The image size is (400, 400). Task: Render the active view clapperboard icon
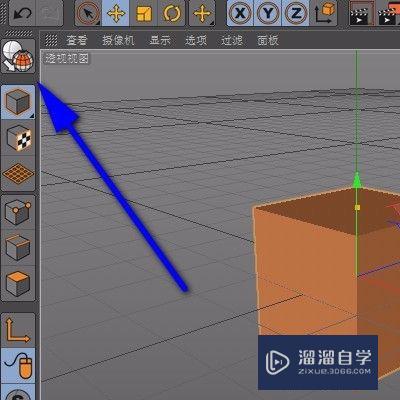[362, 13]
